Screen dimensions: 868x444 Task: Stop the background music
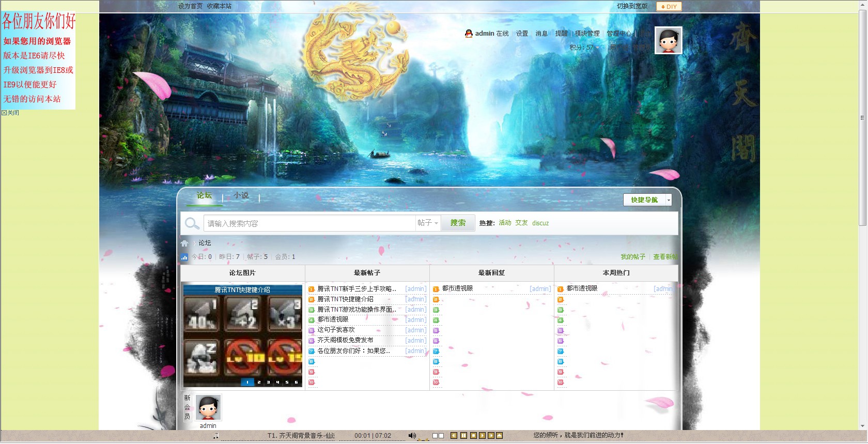click(473, 436)
